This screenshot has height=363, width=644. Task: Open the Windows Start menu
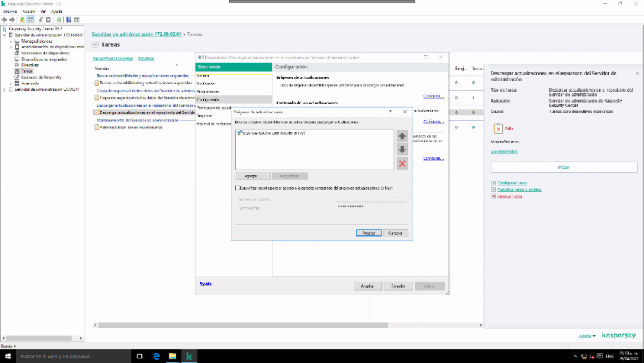pos(8,357)
